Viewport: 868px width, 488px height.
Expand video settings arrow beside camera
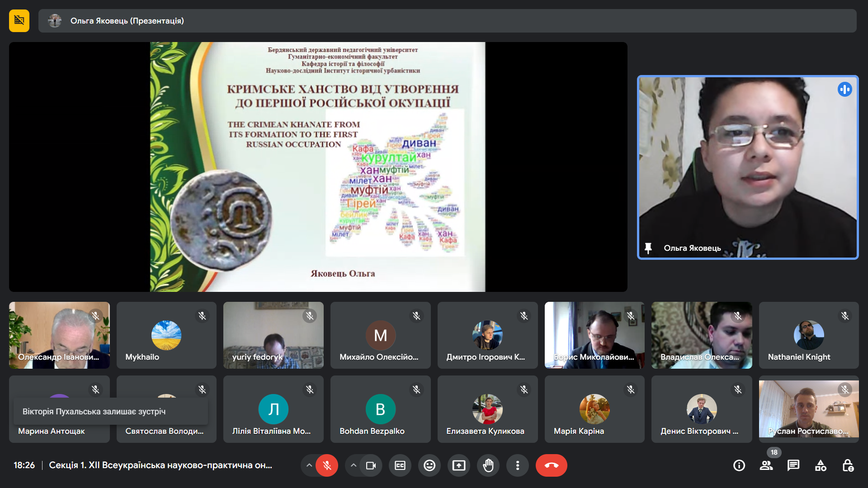354,465
